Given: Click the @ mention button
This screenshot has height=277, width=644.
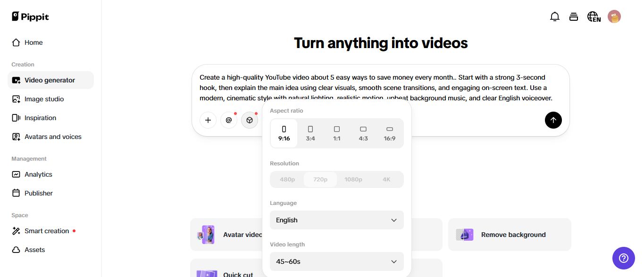Looking at the screenshot, I should tap(229, 120).
